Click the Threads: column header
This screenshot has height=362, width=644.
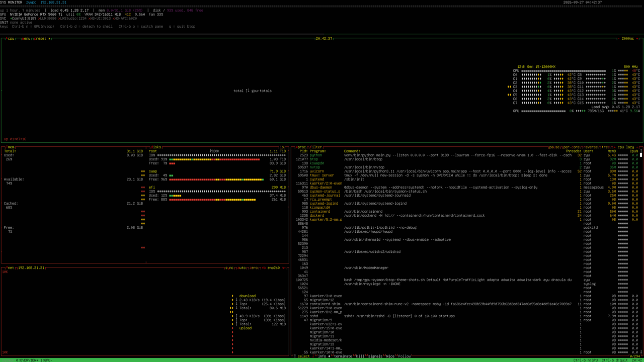[x=574, y=151]
